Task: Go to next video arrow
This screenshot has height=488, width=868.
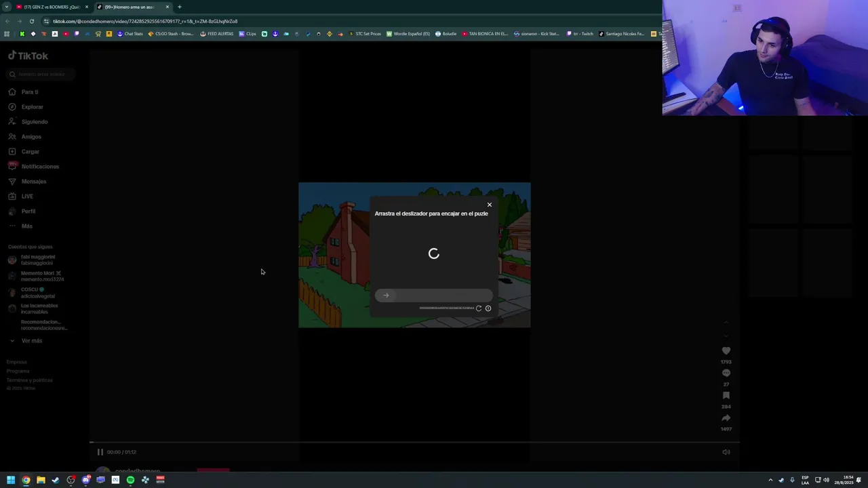Action: 726,335
